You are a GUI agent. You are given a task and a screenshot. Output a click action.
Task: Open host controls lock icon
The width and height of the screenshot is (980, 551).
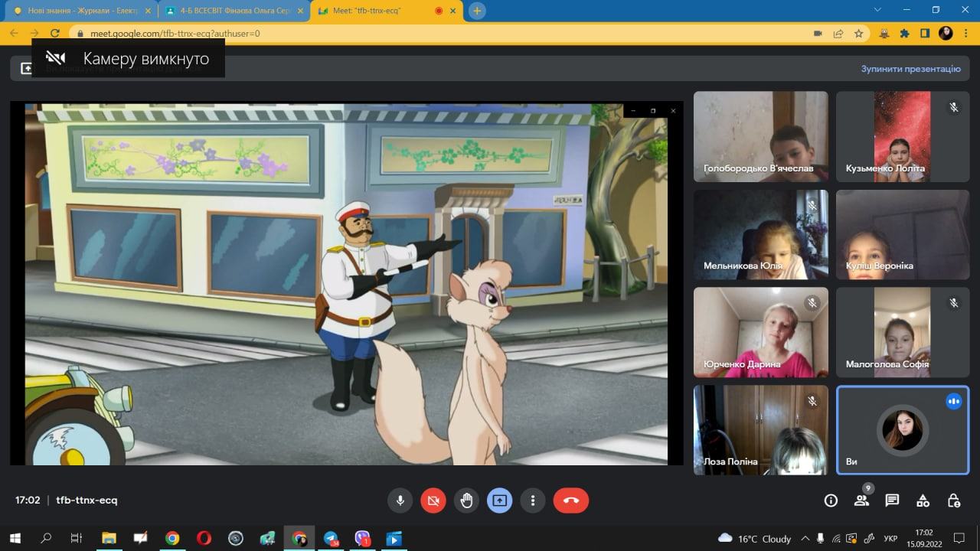(x=953, y=500)
